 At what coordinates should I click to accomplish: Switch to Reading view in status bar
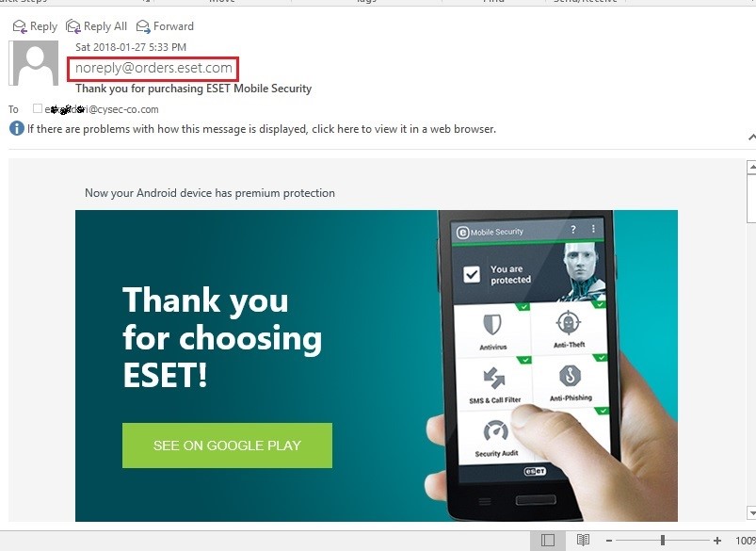(x=583, y=540)
